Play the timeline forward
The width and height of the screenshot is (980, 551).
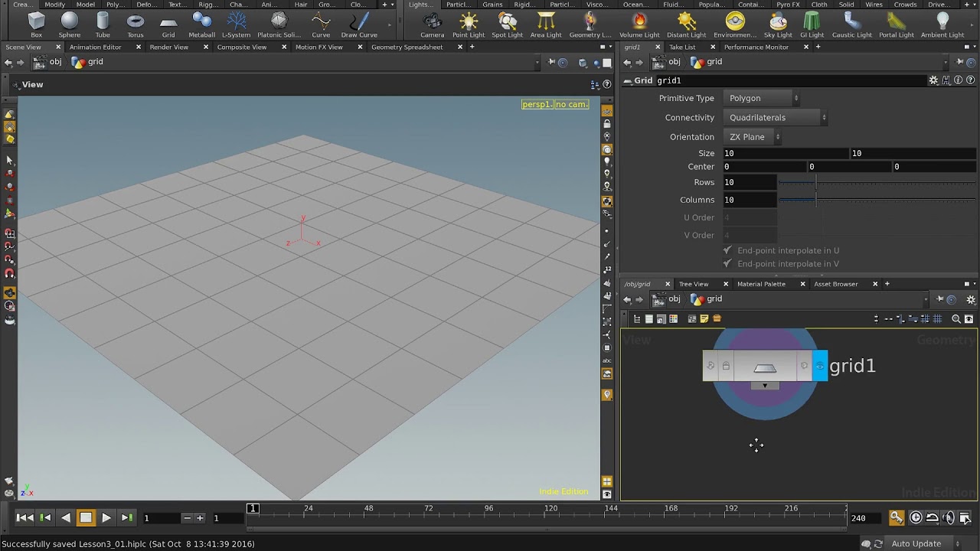[106, 518]
